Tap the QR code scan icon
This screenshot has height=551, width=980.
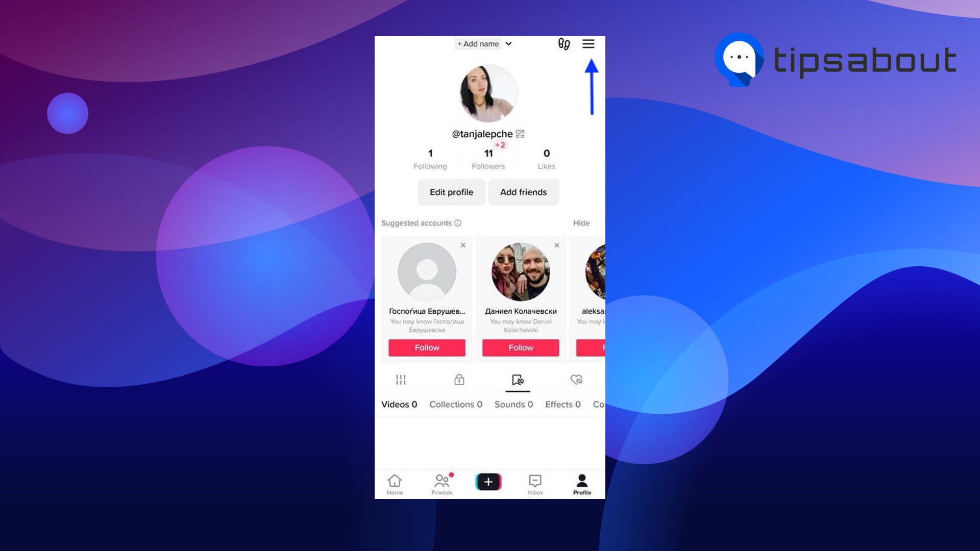coord(520,133)
